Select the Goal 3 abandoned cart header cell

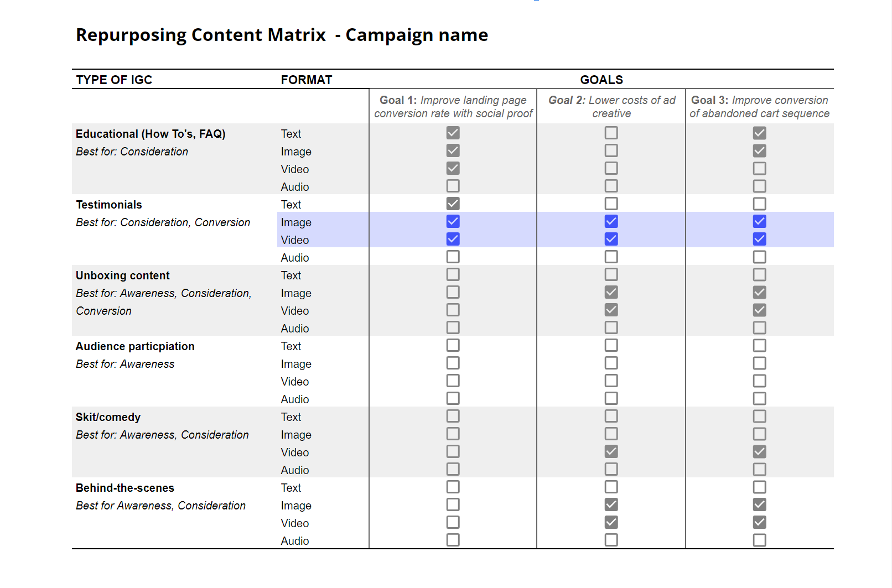759,107
